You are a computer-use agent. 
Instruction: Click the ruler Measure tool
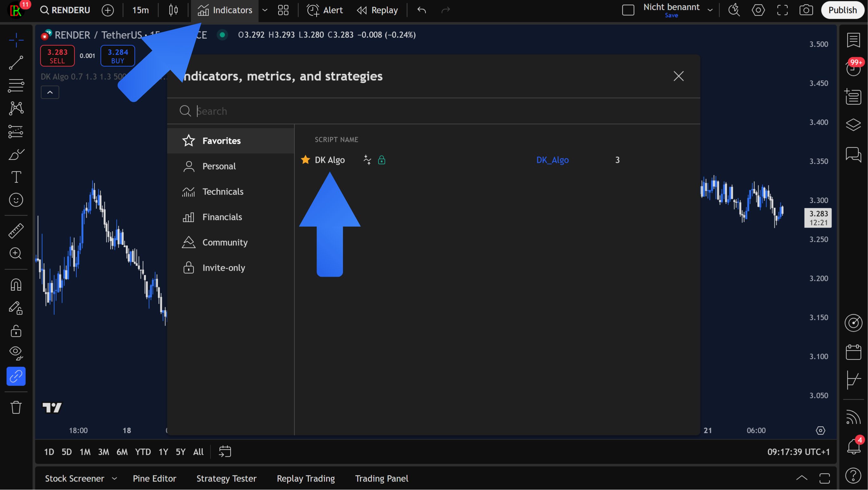16,231
